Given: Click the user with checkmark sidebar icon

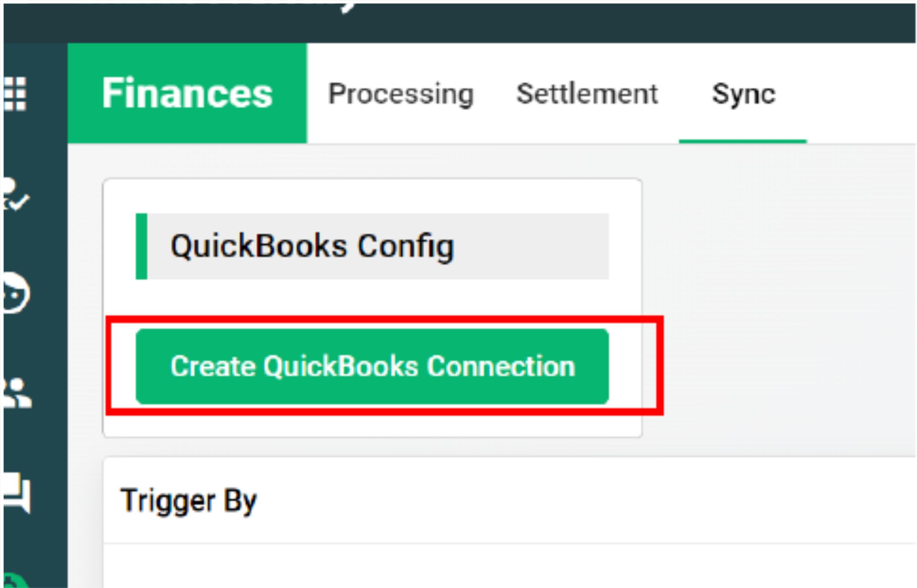Looking at the screenshot, I should coord(16,195).
